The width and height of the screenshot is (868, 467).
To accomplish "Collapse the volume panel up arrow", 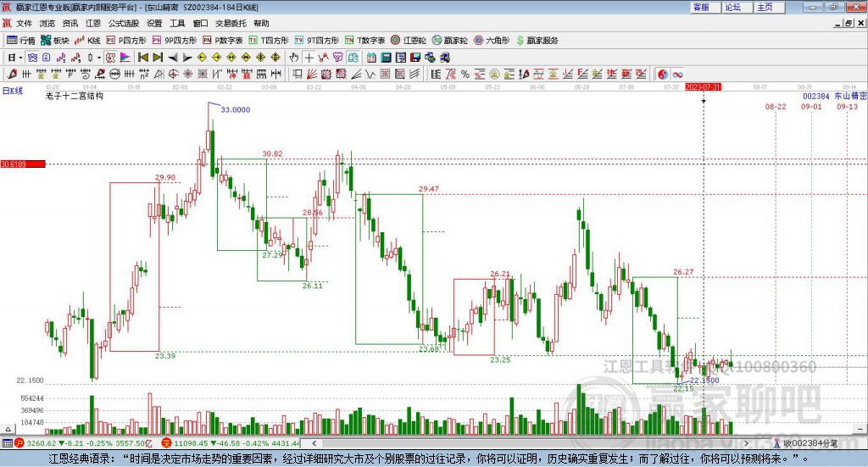I will (x=8, y=429).
